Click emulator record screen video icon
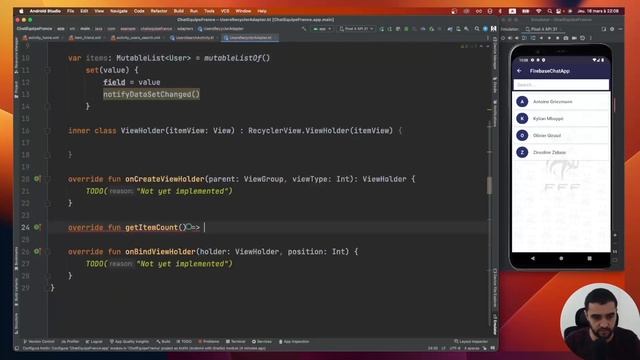The height and width of the screenshot is (360, 640). tap(574, 38)
